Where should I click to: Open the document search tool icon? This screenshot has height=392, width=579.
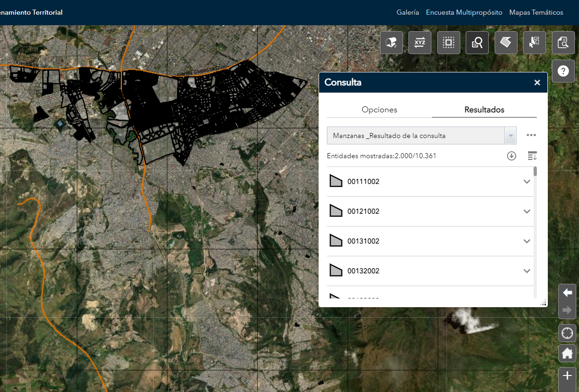point(563,43)
